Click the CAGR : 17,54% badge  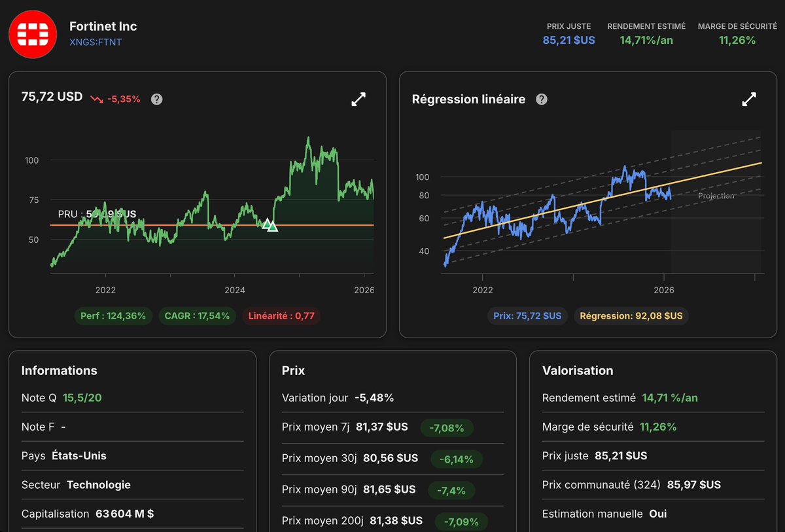click(196, 315)
